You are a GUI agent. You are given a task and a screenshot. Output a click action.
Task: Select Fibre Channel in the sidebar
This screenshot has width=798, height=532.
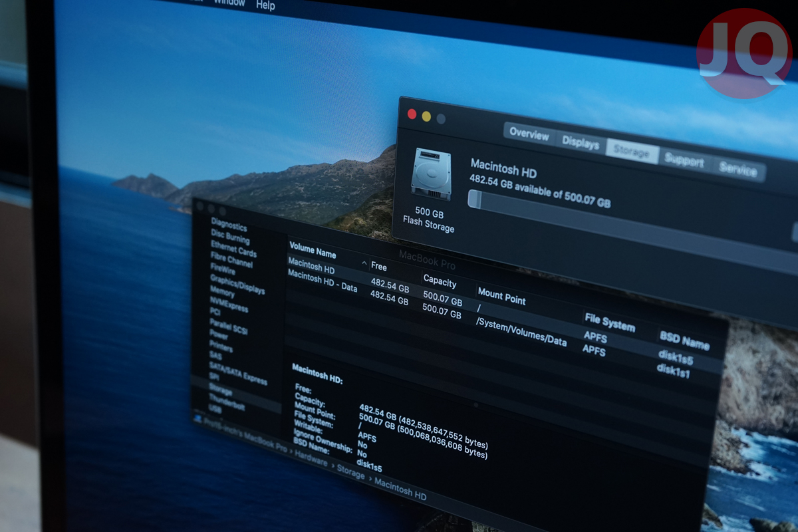(x=231, y=260)
